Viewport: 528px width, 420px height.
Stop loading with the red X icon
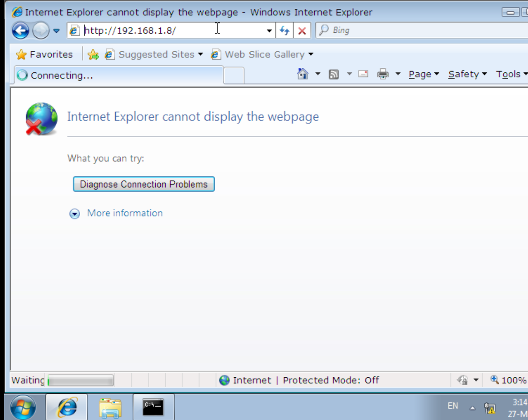[302, 31]
